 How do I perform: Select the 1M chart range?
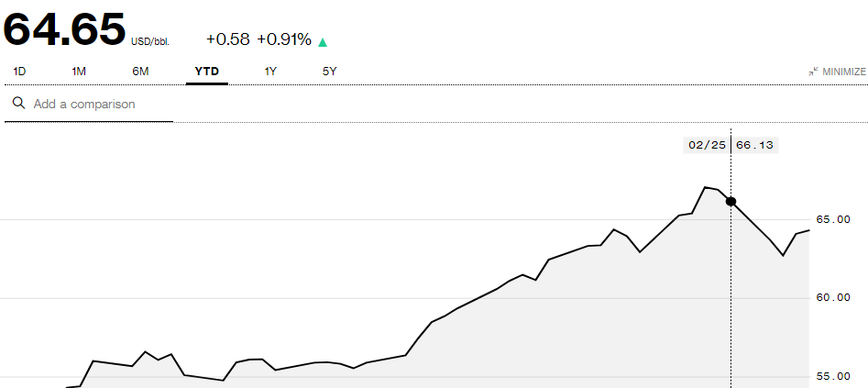pos(79,71)
